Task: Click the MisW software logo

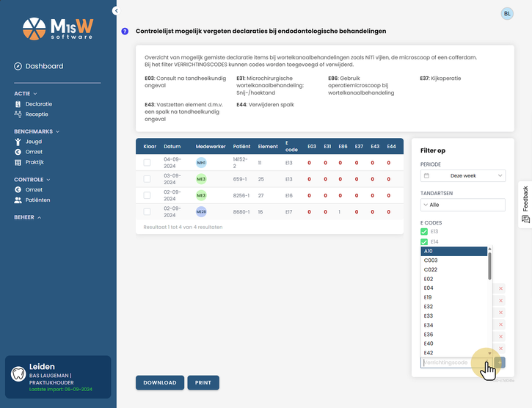Action: point(58,29)
